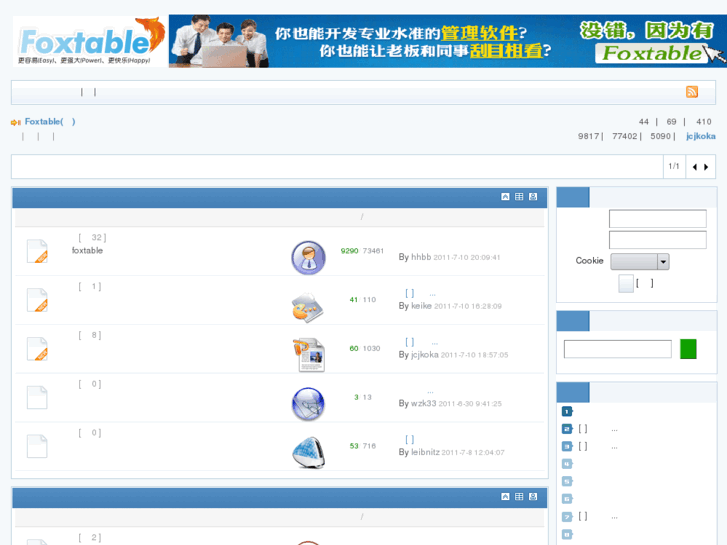Click the bracket link above By keike
Image resolution: width=727 pixels, height=545 pixels.
(x=410, y=293)
